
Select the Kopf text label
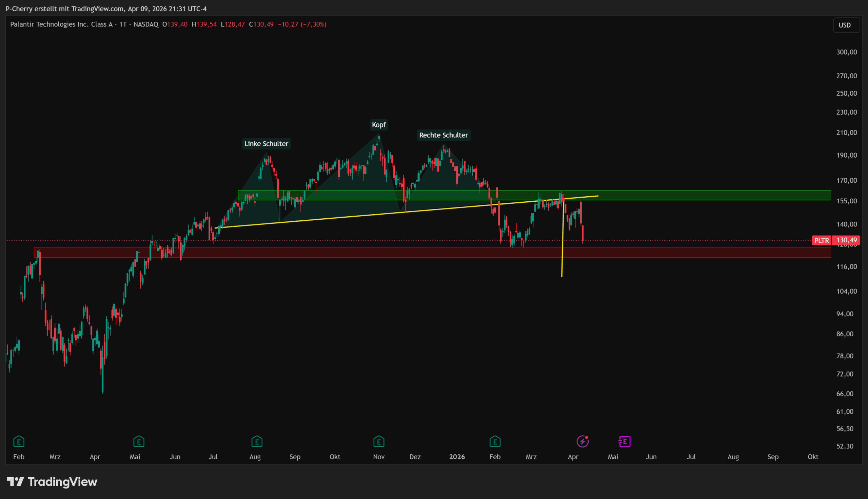pyautogui.click(x=379, y=125)
